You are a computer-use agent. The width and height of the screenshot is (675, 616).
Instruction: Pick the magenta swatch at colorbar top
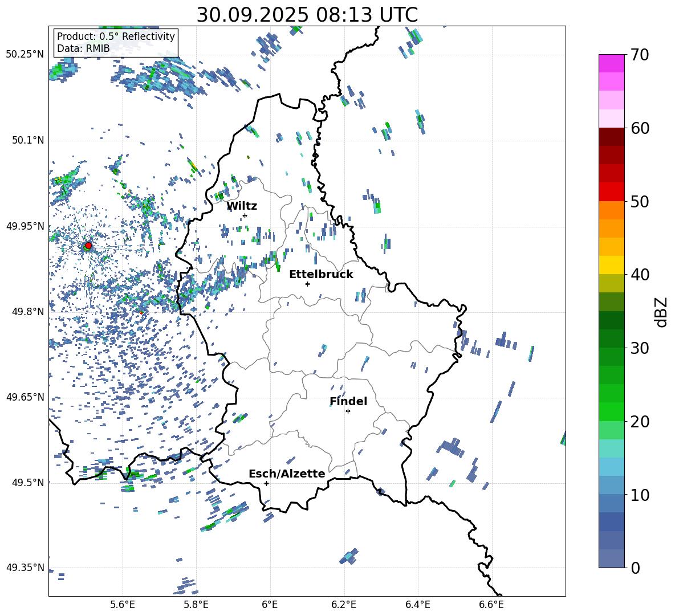coord(612,63)
